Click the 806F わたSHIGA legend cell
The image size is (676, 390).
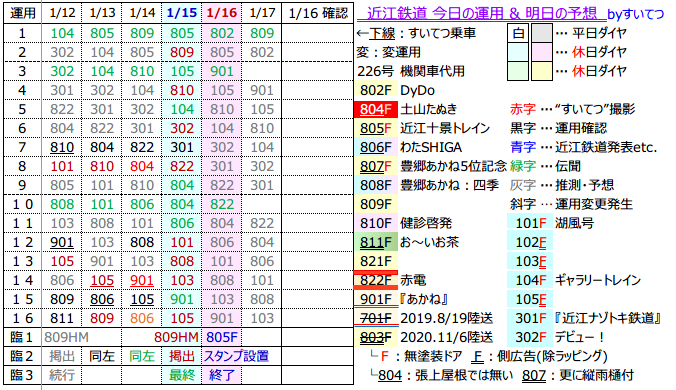(x=376, y=147)
